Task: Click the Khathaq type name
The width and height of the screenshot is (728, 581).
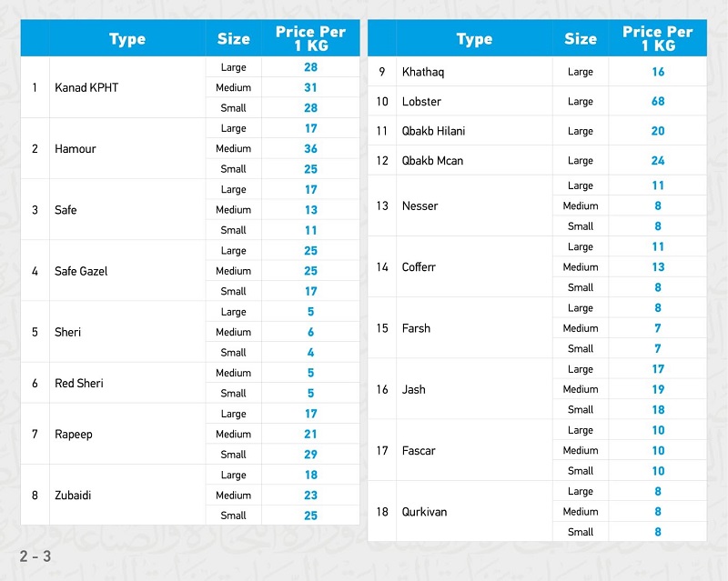Action: [x=423, y=72]
